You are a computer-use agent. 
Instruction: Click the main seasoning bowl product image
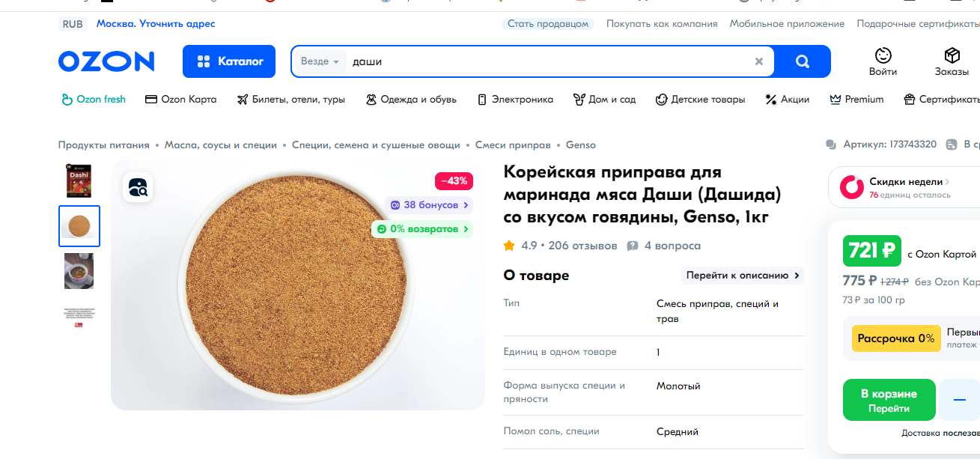tap(298, 285)
